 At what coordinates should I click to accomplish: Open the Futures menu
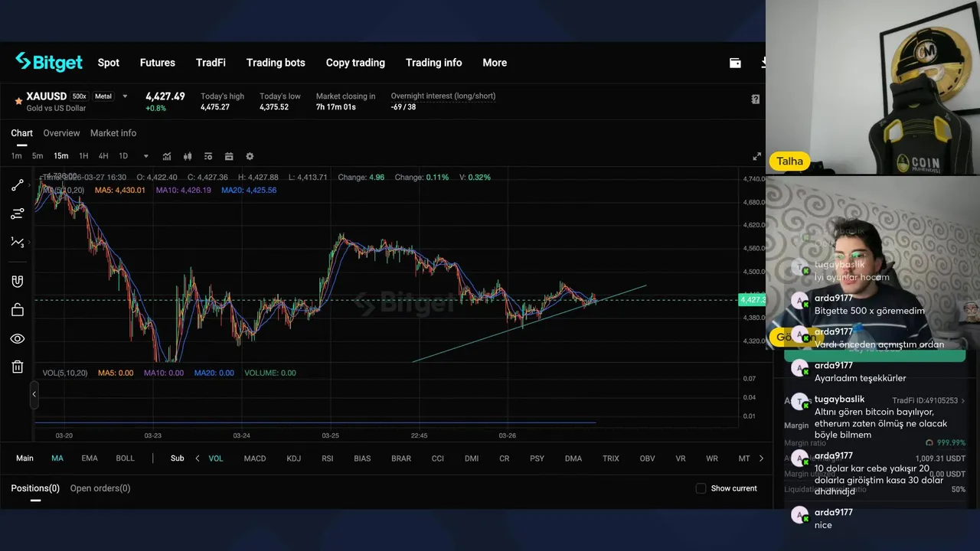point(158,63)
